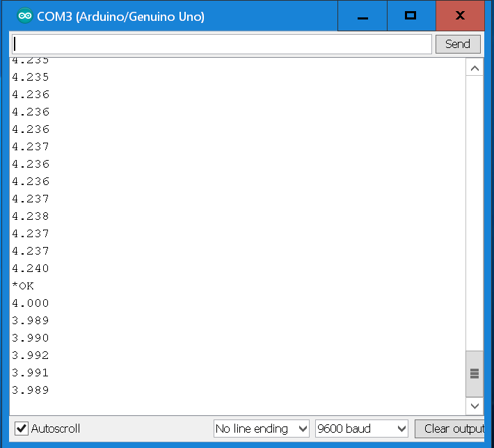Screen dimensions: 494x448
Task: Open the 9600 baud rate dropdown
Action: (x=361, y=429)
